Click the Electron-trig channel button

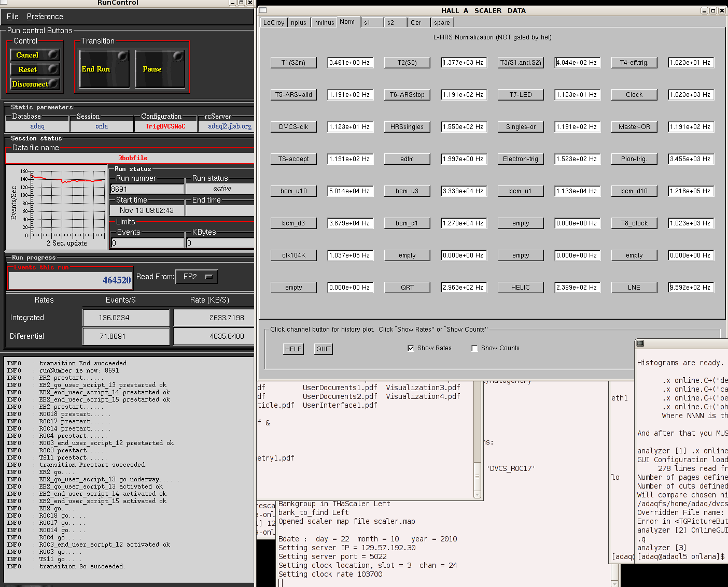point(521,159)
